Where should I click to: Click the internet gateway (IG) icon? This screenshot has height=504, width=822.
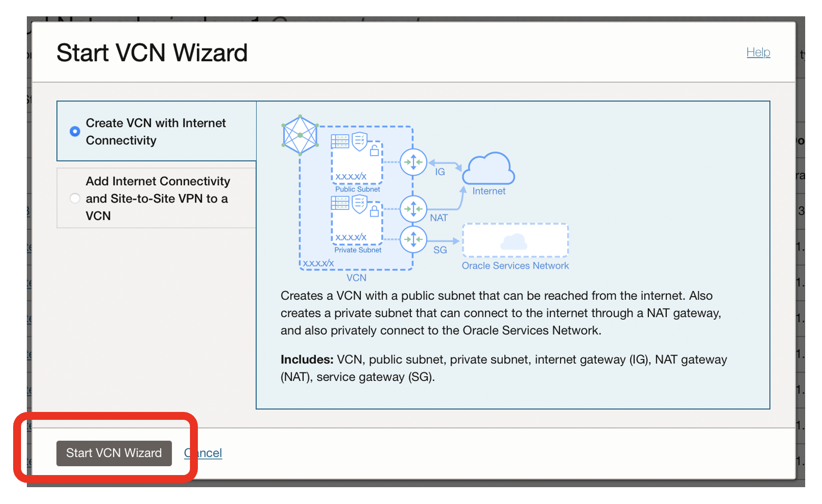coord(413,162)
